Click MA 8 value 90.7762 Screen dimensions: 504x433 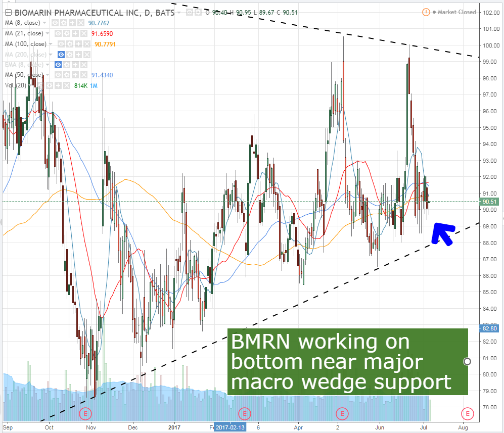99,23
